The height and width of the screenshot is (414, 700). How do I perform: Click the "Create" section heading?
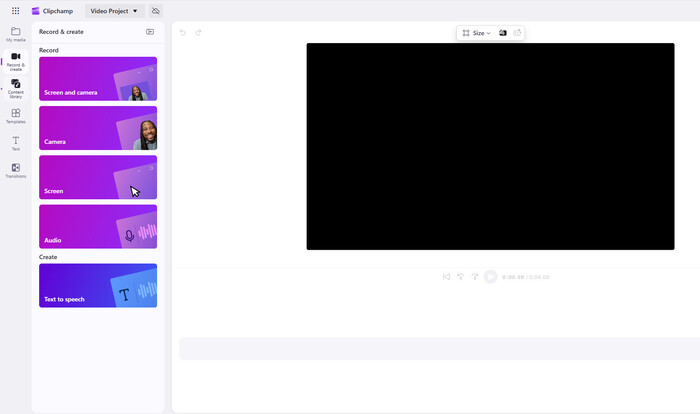coord(48,257)
